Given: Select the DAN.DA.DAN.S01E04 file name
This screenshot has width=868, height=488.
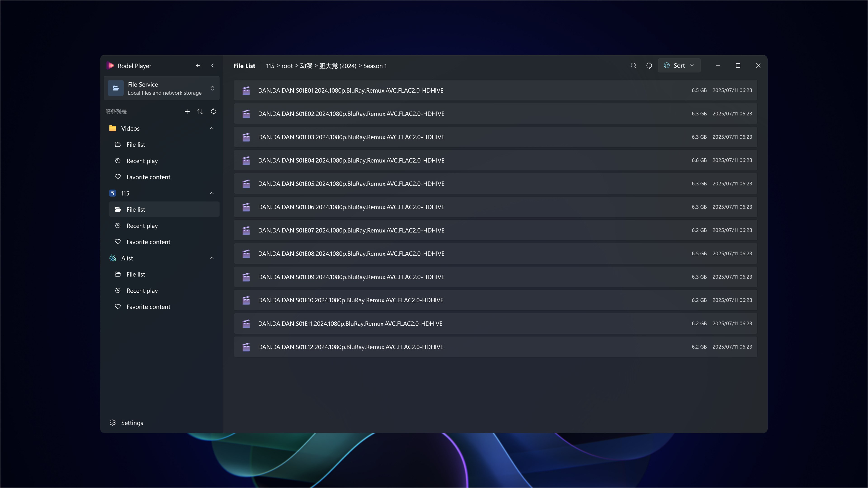Looking at the screenshot, I should click(x=351, y=160).
